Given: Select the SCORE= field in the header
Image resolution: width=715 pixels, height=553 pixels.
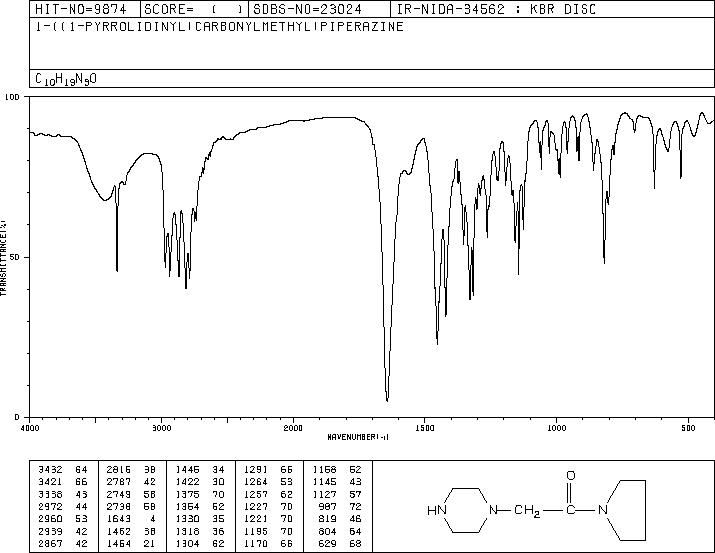Looking at the screenshot, I should 194,9.
